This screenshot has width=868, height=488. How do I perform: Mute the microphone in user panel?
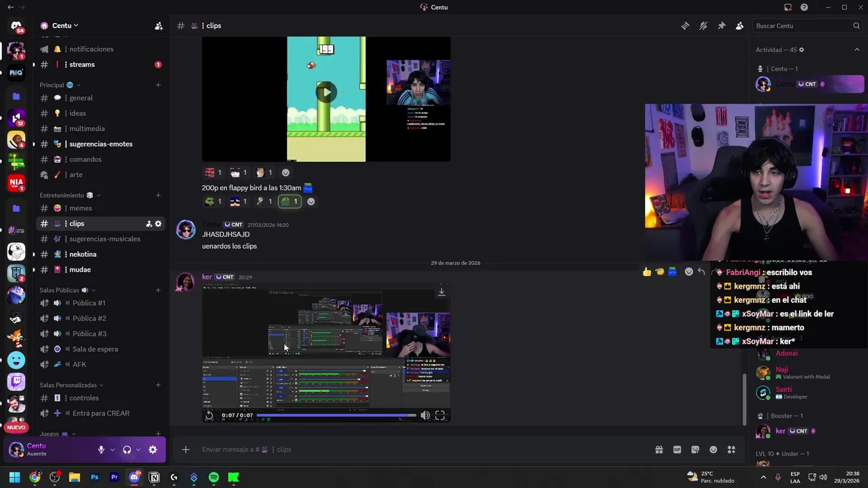click(101, 449)
